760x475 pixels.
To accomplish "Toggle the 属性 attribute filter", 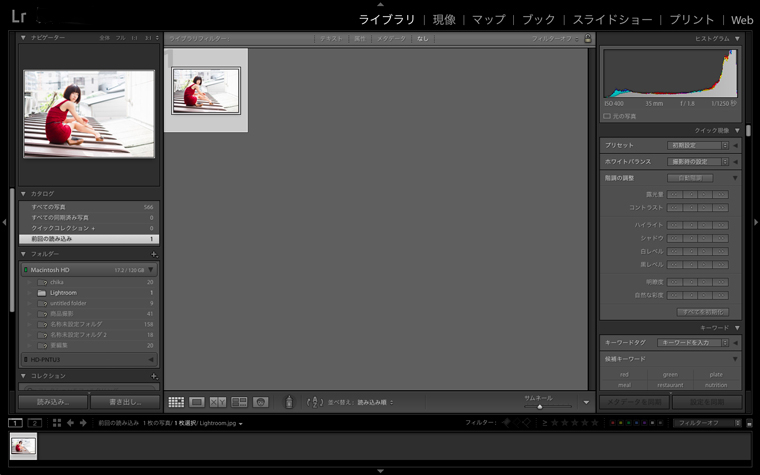I will coord(360,38).
